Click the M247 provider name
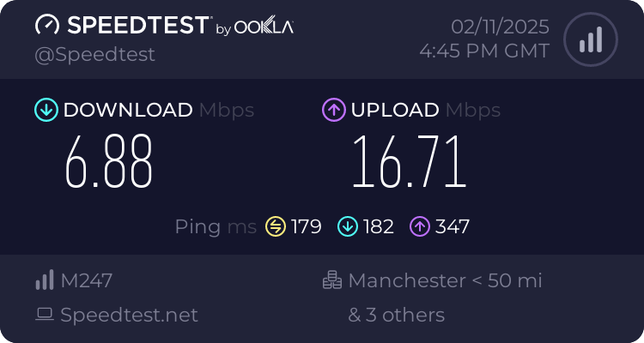Screen dimensions: 644x343 pyautogui.click(x=86, y=280)
